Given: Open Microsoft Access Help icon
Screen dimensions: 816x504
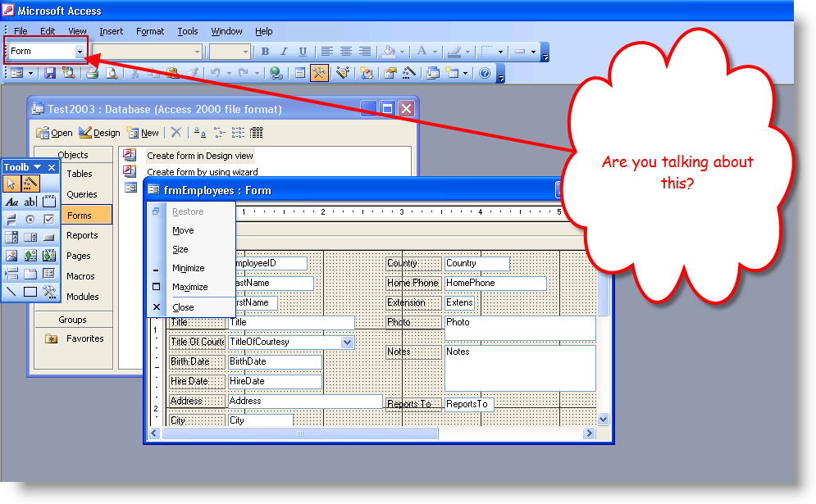Looking at the screenshot, I should click(485, 73).
